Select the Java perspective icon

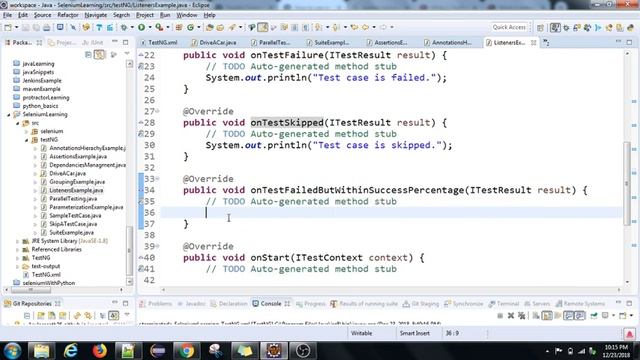(x=555, y=27)
